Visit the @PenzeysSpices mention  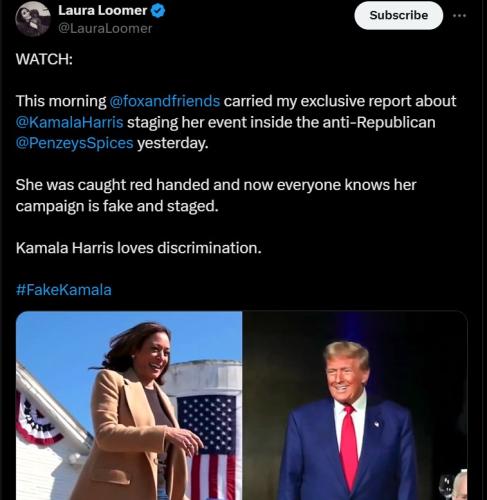click(74, 143)
